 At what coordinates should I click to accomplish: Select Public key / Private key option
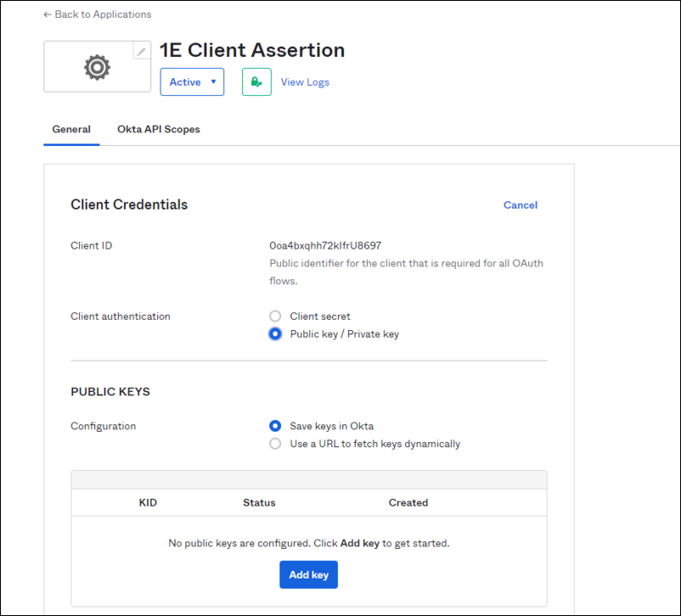click(275, 334)
